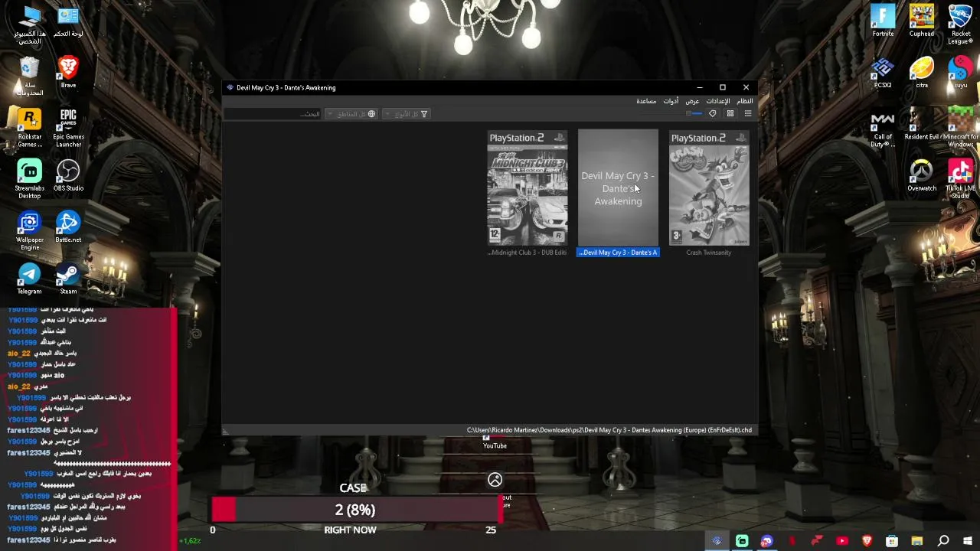Expand the all types filter dropdown

406,114
